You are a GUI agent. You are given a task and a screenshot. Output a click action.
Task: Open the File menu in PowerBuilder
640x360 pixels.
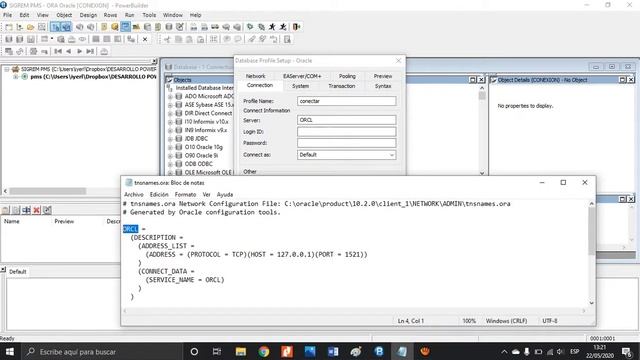(8, 15)
